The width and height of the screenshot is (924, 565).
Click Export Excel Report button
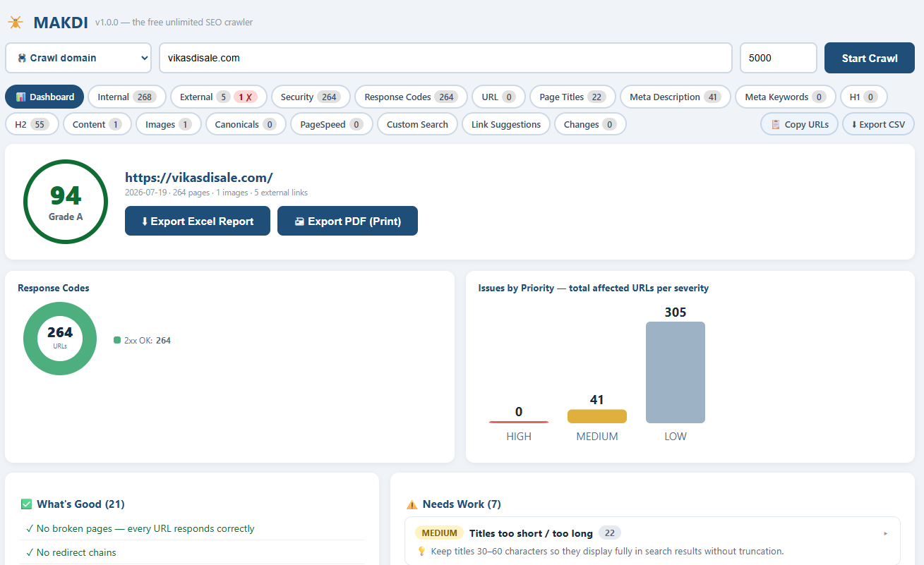click(x=198, y=221)
